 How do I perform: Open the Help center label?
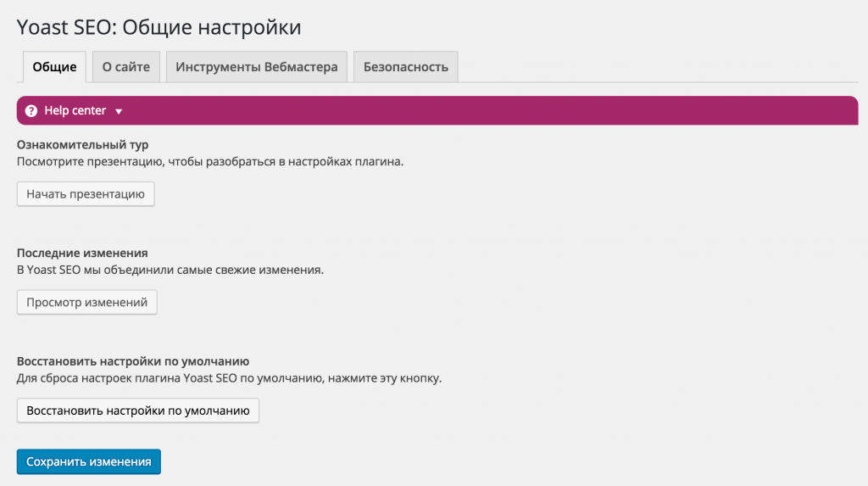75,110
